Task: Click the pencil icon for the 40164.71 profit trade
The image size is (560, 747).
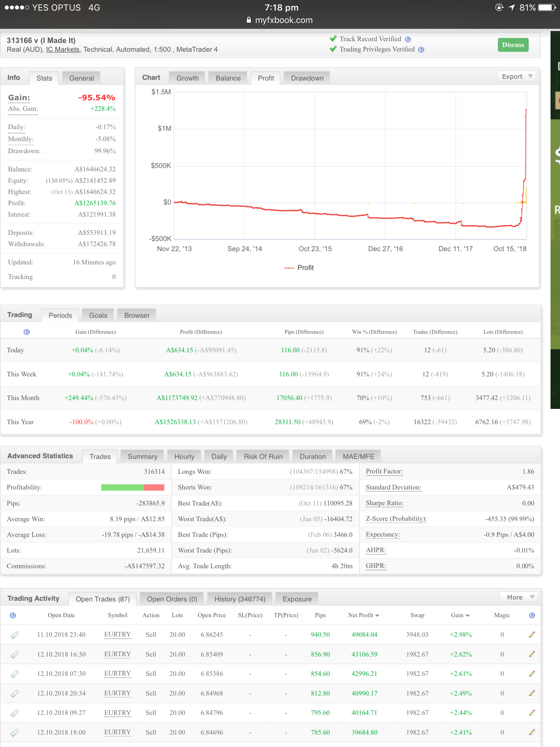Action: pos(532,712)
